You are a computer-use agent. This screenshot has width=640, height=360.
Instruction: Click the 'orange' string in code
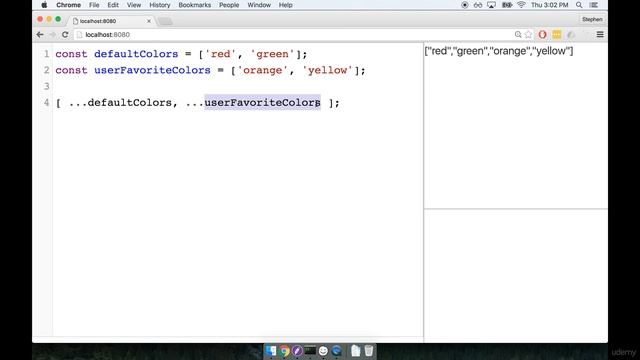point(262,70)
